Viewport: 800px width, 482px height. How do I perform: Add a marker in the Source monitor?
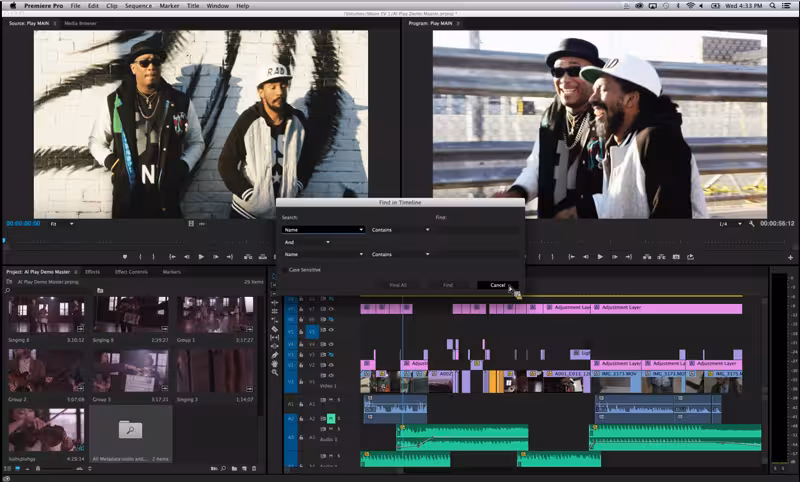pos(125,257)
